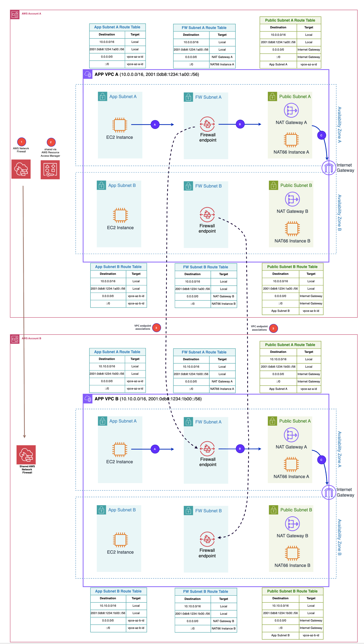Select the Shared AWS Network Firewall icon

[x=26, y=455]
